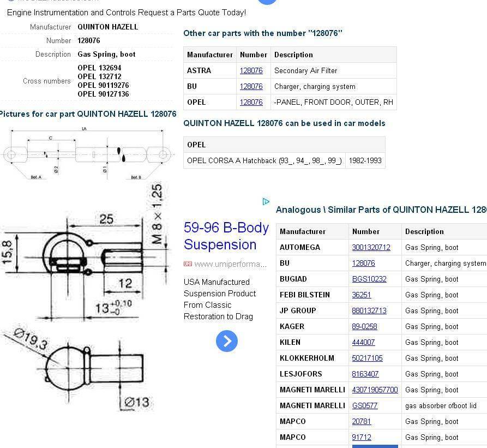Open OPEL part number 128076 link
487x448 pixels.
pyautogui.click(x=251, y=102)
